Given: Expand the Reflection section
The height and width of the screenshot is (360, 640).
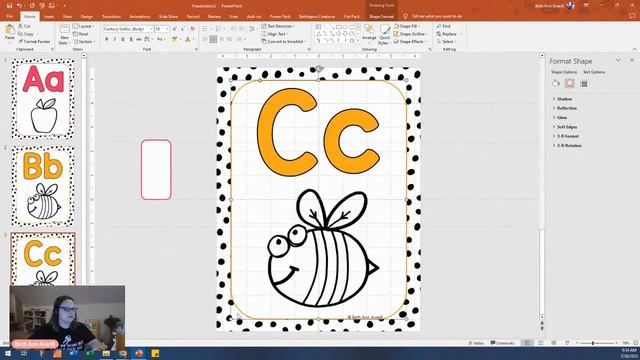Looking at the screenshot, I should pyautogui.click(x=565, y=108).
